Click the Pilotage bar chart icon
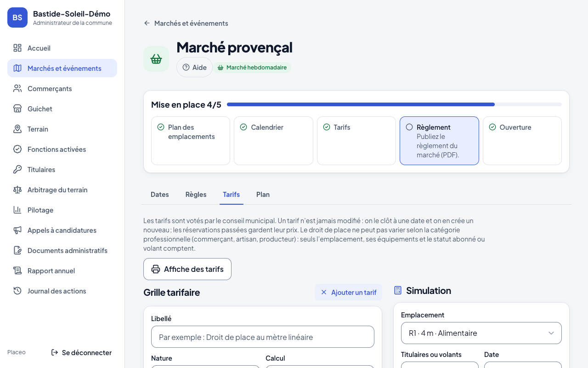588x368 pixels. pyautogui.click(x=17, y=210)
